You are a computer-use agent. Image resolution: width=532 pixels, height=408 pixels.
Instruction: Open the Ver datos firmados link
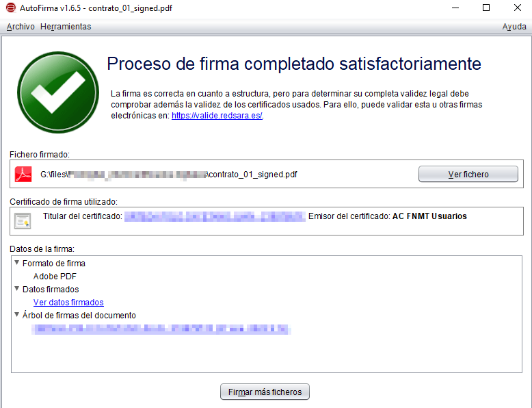coord(68,302)
